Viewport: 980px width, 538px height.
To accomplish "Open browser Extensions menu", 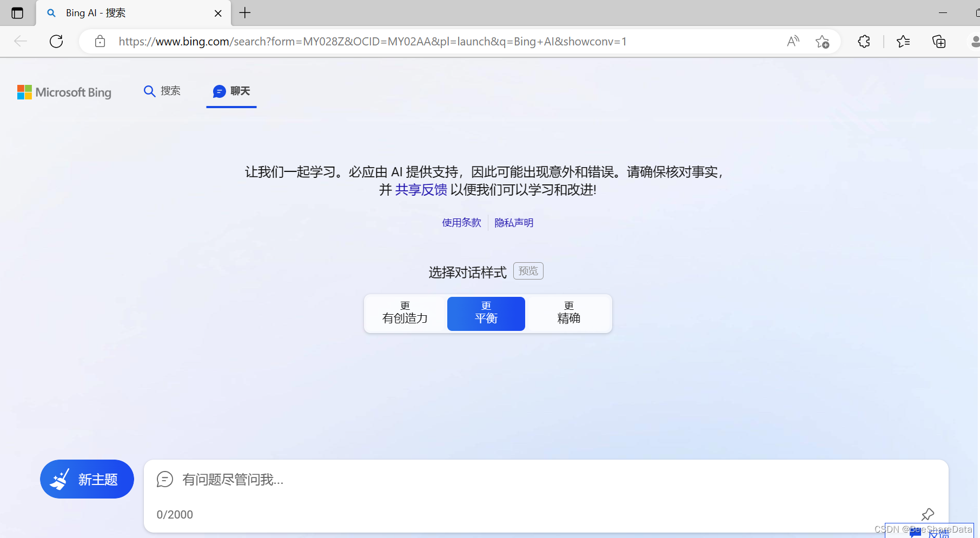I will (864, 41).
